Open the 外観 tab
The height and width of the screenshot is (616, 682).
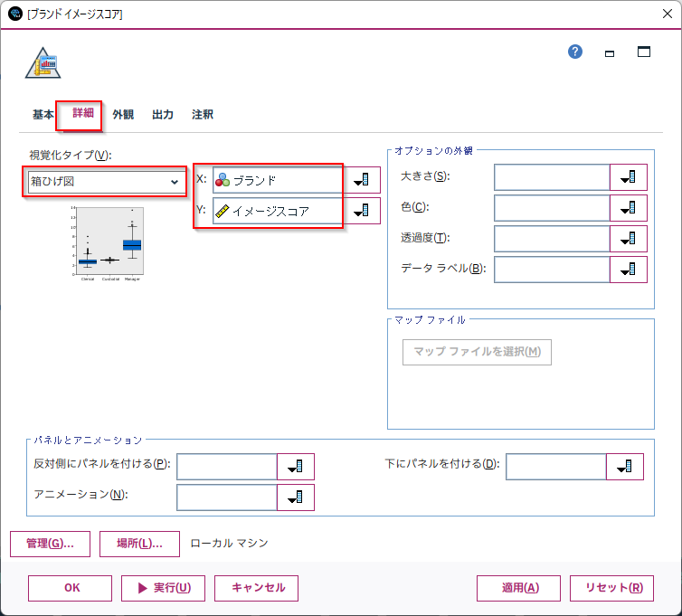[123, 114]
